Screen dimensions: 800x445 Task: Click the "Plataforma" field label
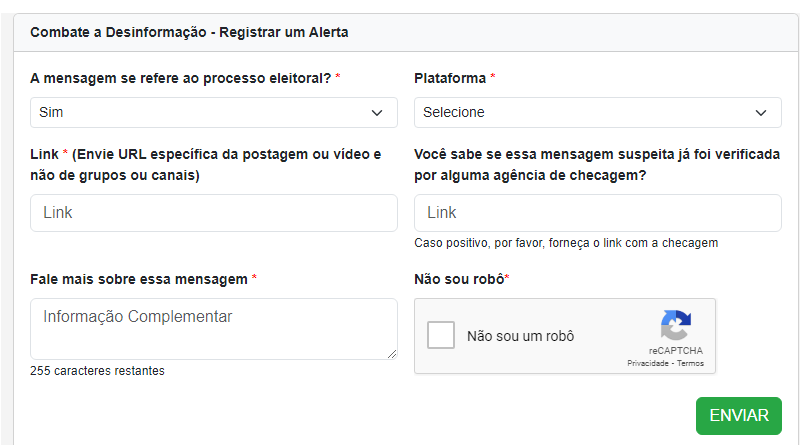coord(450,78)
